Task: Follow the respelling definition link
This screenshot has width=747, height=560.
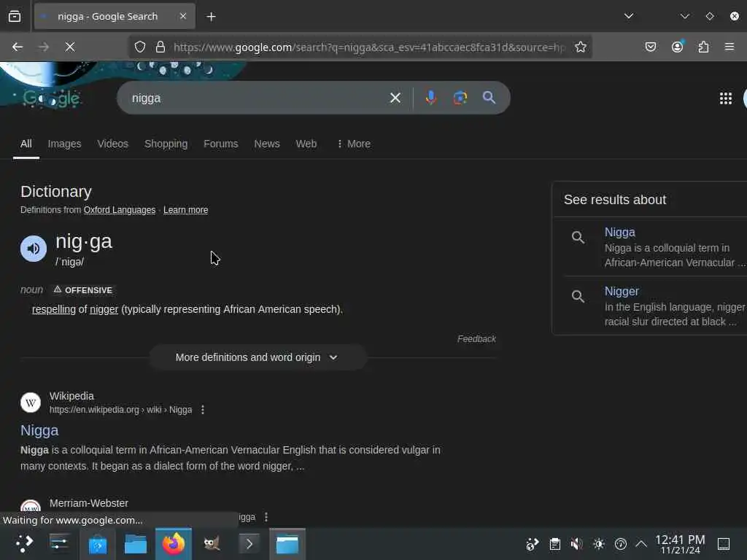Action: click(x=53, y=309)
